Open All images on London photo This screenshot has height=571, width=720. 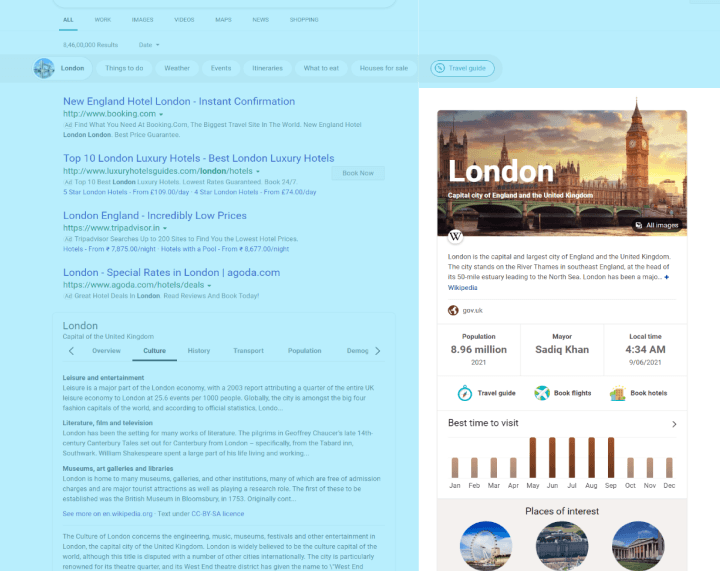656,225
